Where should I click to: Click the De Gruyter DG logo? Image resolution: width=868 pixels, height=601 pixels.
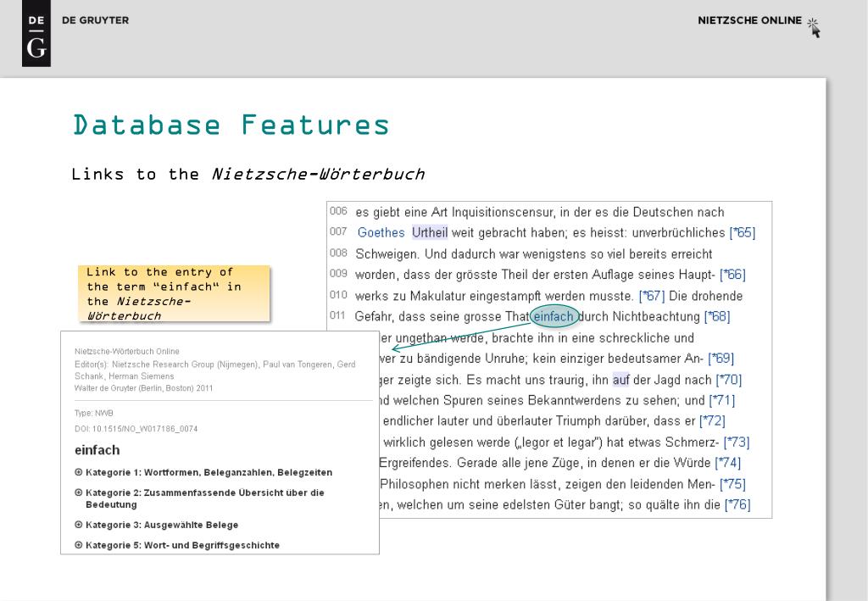click(x=36, y=33)
